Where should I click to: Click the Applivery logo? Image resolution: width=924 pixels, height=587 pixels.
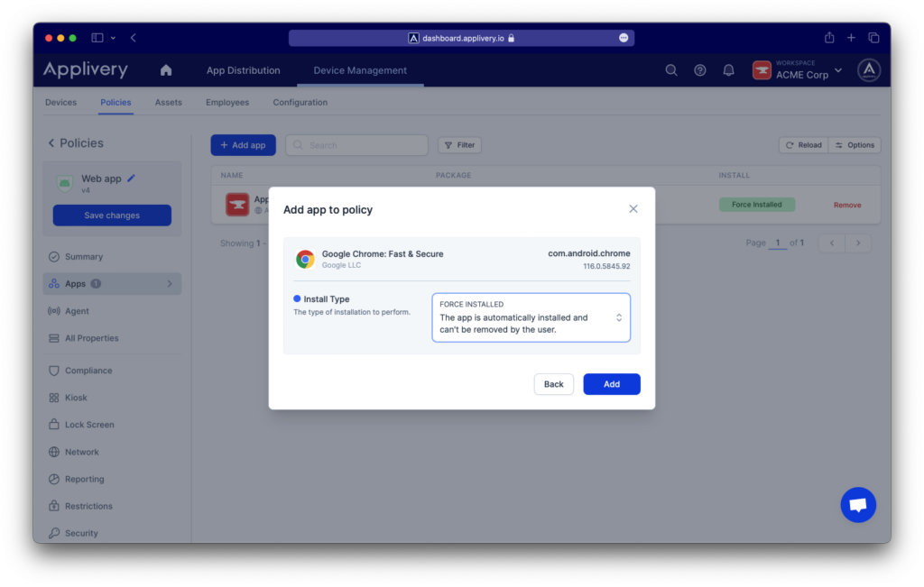coord(86,70)
